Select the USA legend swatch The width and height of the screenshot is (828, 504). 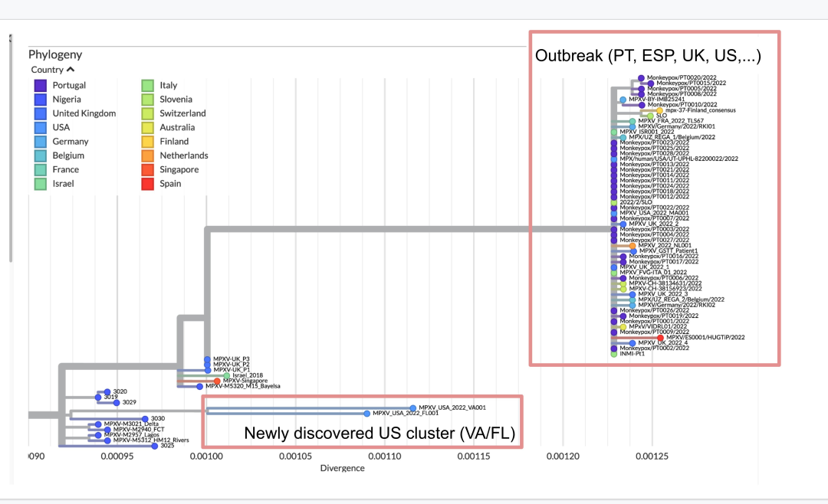40,127
